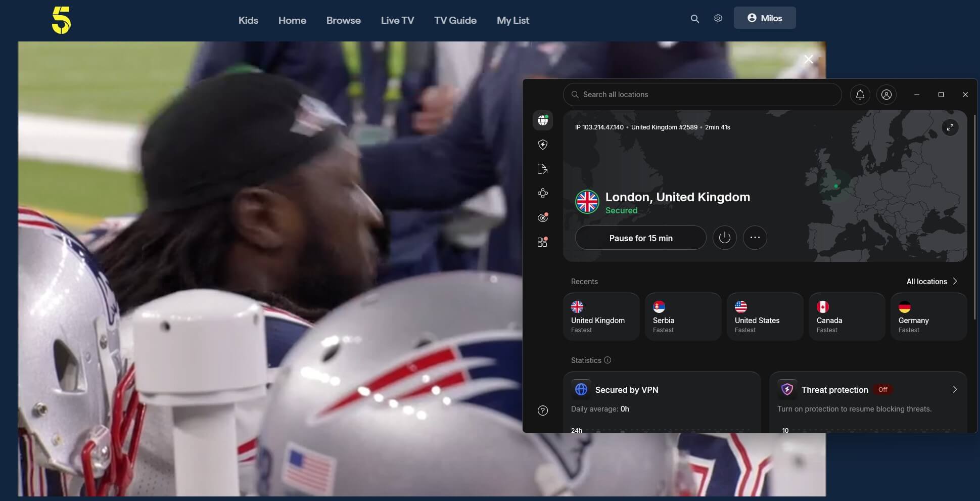Click the Threat protection Off badge

pyautogui.click(x=883, y=390)
